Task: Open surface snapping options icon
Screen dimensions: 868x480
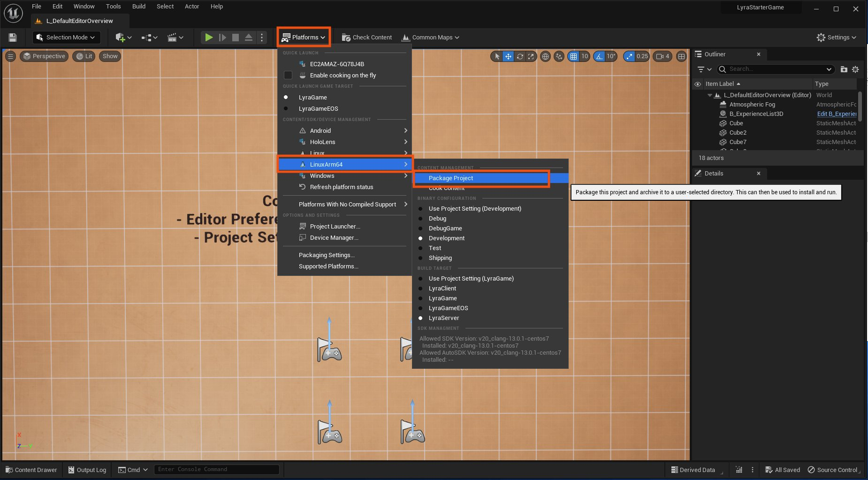Action: (559, 56)
